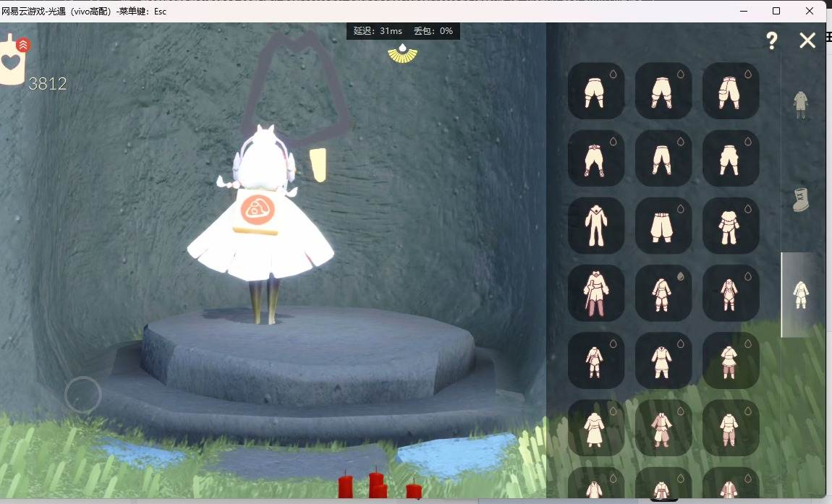Click the candle count 3812

point(48,83)
